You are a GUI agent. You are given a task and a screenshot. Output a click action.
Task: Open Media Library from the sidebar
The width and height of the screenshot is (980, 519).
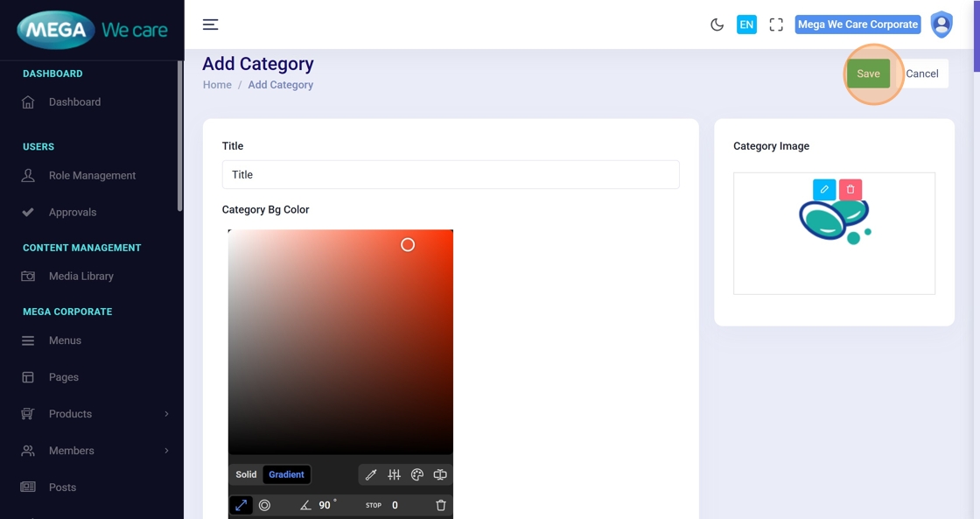[80, 276]
